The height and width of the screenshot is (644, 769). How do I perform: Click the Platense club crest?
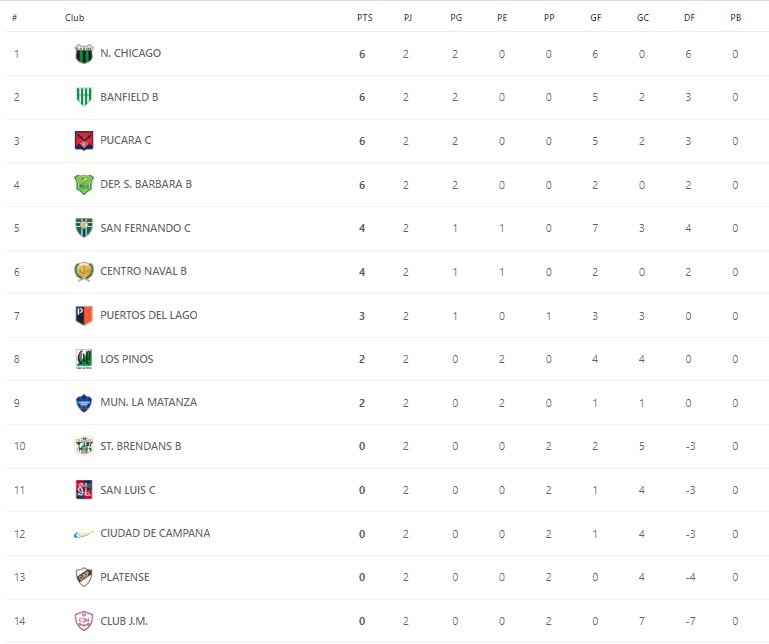84,577
